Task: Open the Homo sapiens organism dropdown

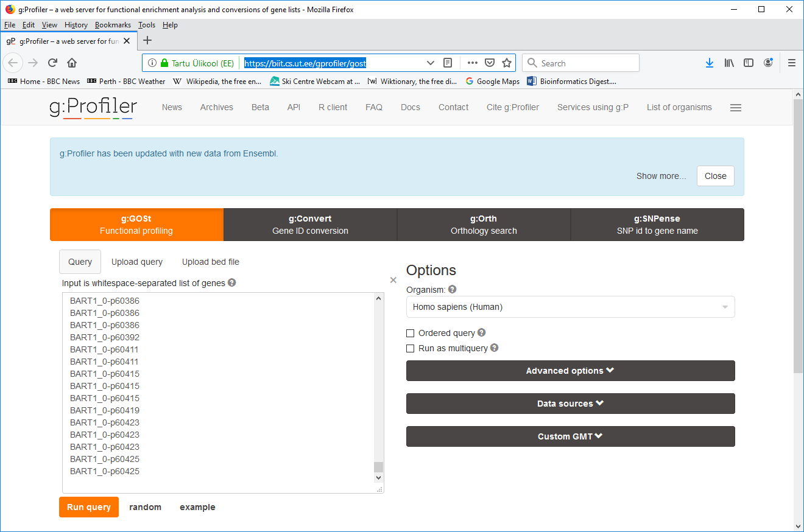Action: coord(570,307)
